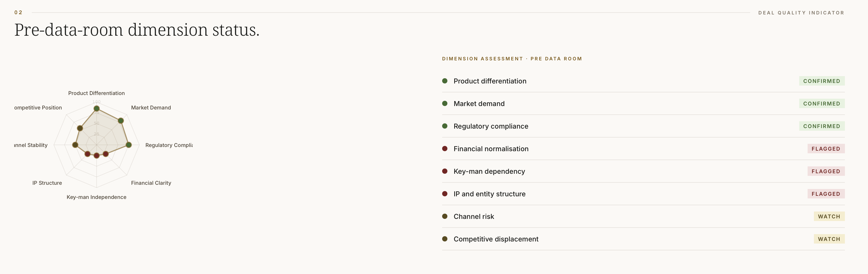Click the Financial Clarity axis label
Image resolution: width=868 pixels, height=274 pixels.
click(151, 183)
